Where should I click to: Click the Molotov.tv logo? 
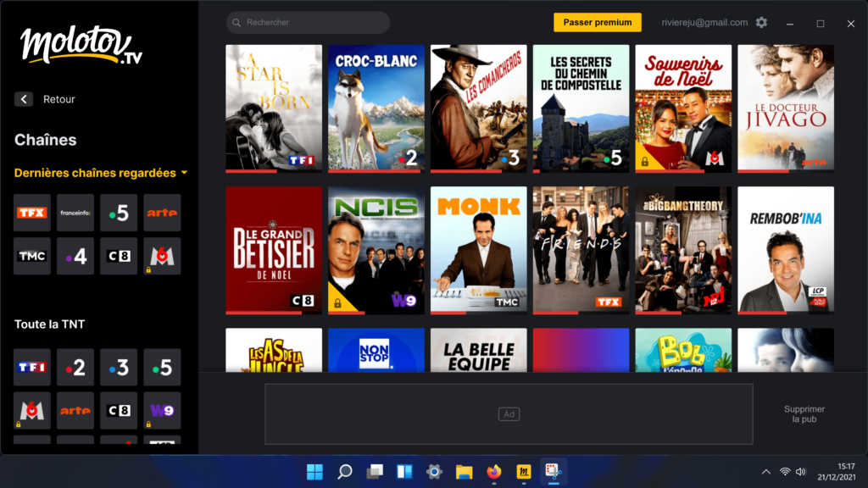pyautogui.click(x=81, y=45)
